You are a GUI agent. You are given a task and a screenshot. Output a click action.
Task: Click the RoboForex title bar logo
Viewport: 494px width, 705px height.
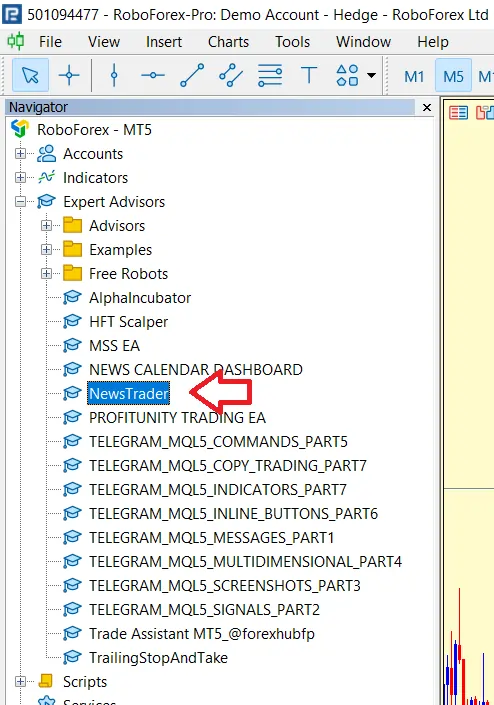click(12, 14)
